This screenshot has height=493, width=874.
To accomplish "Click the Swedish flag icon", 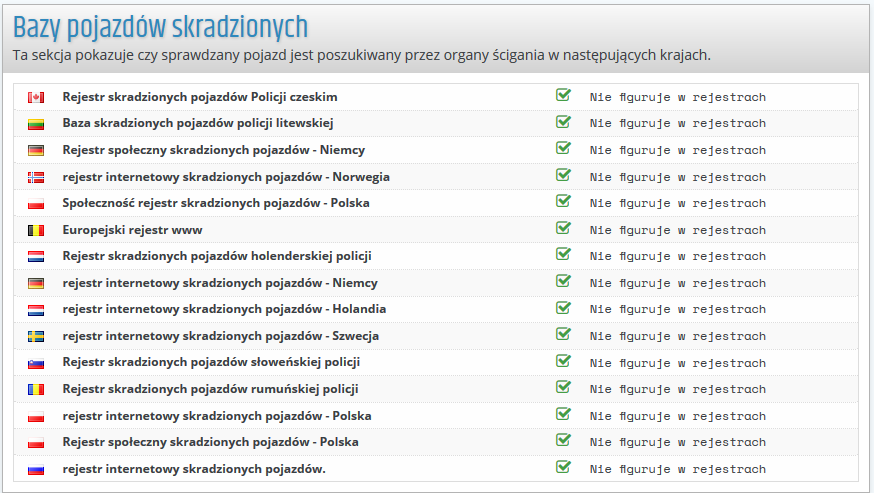I will point(36,336).
